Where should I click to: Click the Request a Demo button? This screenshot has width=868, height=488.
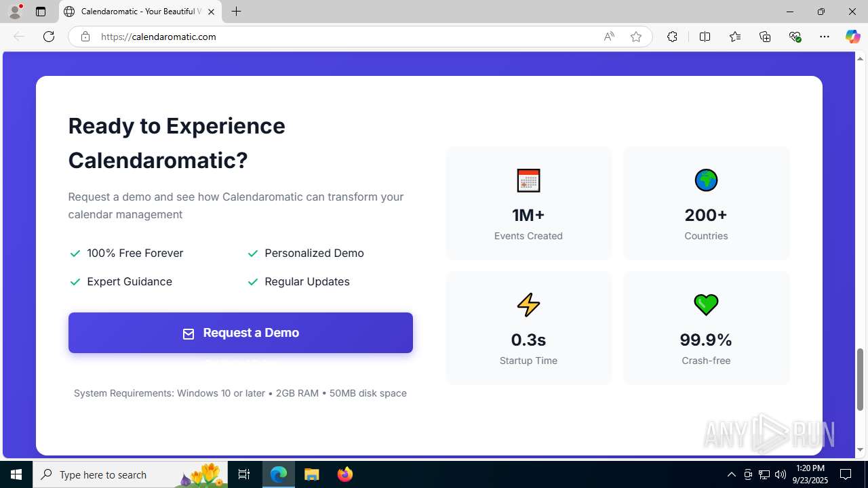[241, 333]
